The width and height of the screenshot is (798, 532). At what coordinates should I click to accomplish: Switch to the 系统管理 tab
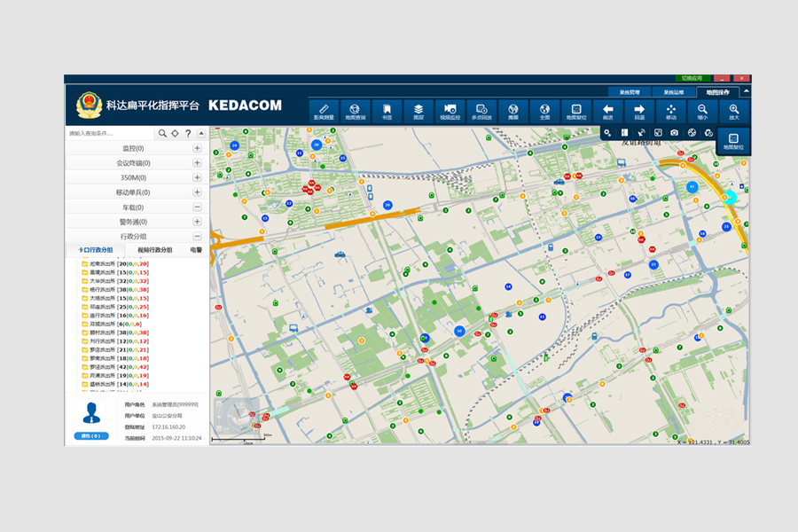pos(630,92)
